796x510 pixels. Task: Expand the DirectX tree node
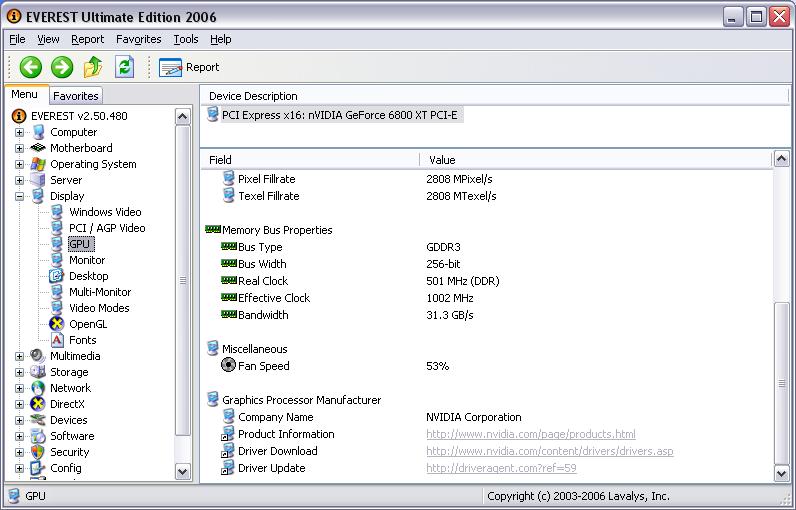(x=19, y=404)
